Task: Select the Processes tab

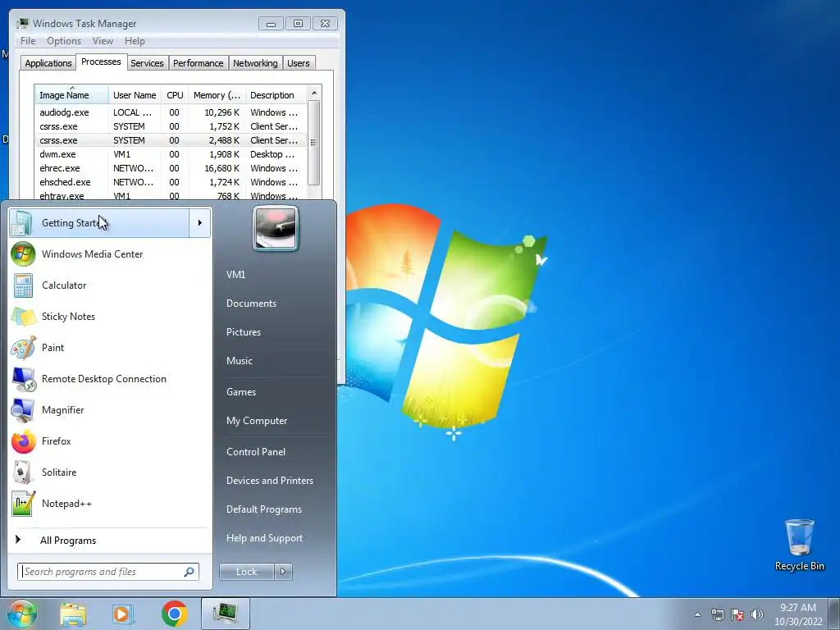Action: 101,62
